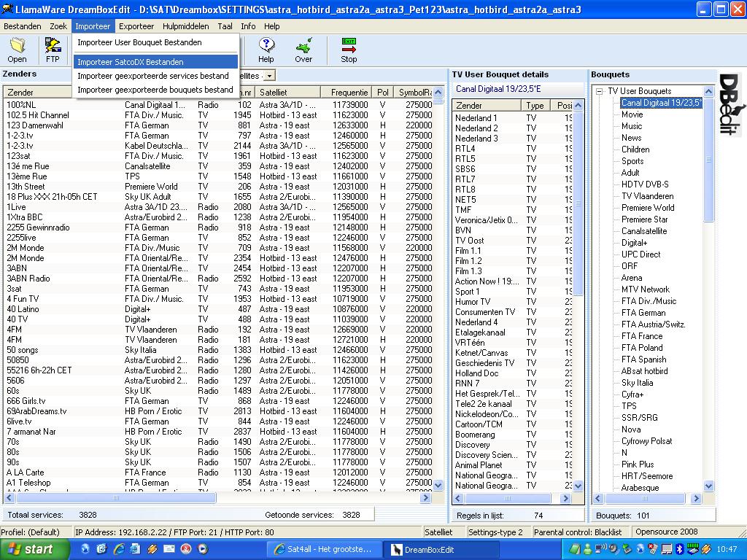The height and width of the screenshot is (560, 747).
Task: Select the 3sat channel row
Action: (x=219, y=289)
